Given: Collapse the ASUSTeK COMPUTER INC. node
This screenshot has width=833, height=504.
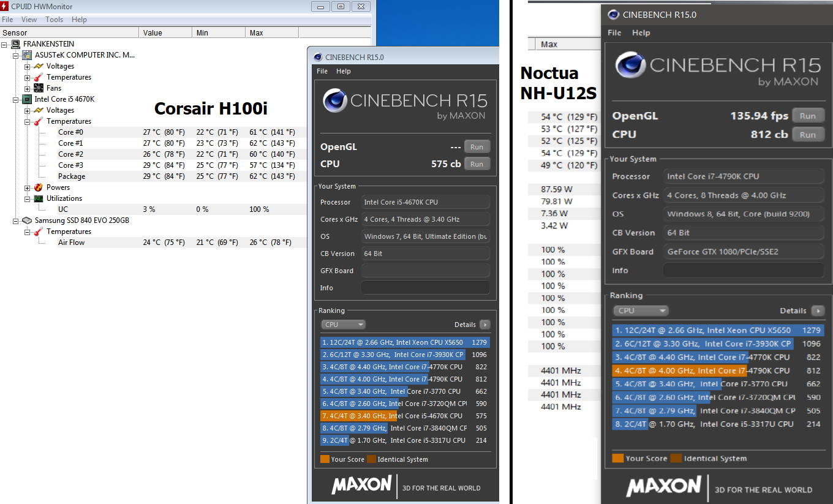Looking at the screenshot, I should pyautogui.click(x=16, y=55).
